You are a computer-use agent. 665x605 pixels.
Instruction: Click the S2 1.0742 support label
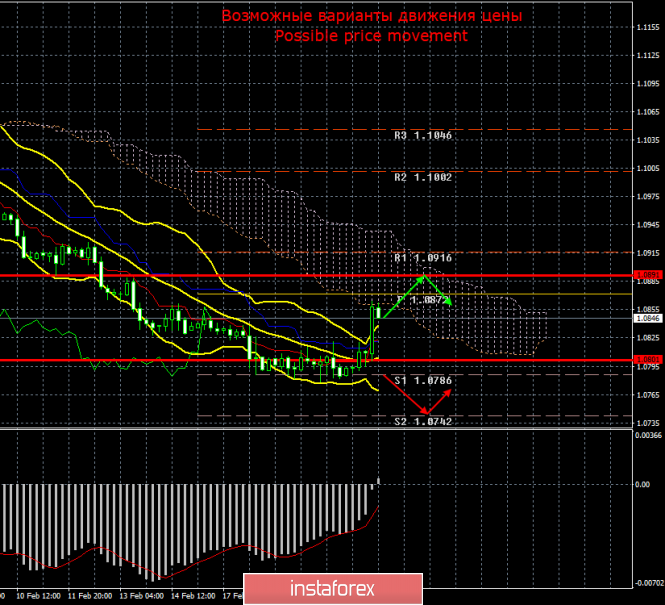click(423, 421)
